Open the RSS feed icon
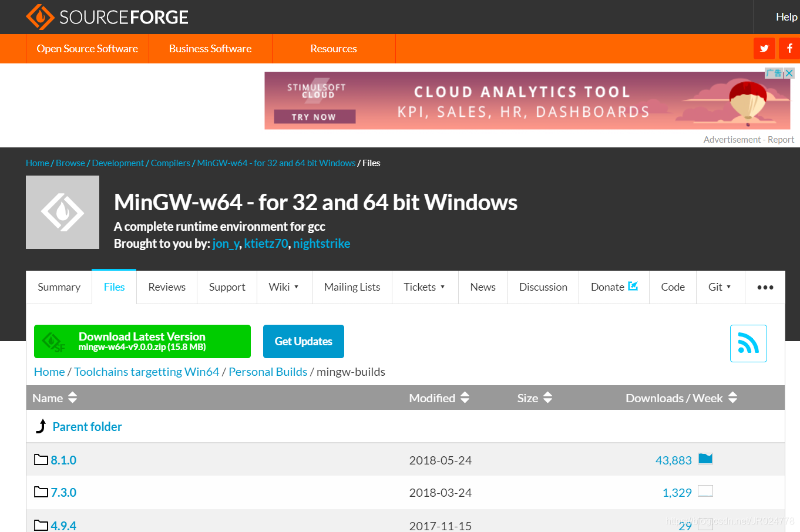The height and width of the screenshot is (532, 800). [x=748, y=344]
